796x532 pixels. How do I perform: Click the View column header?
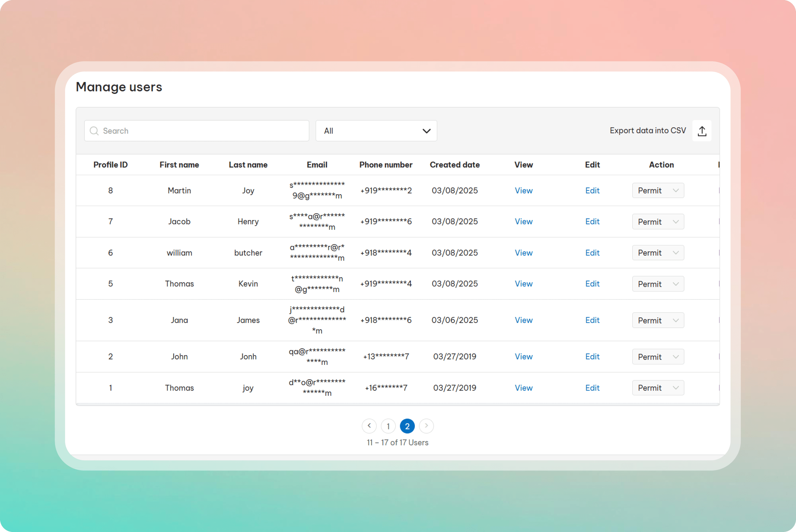coord(523,164)
